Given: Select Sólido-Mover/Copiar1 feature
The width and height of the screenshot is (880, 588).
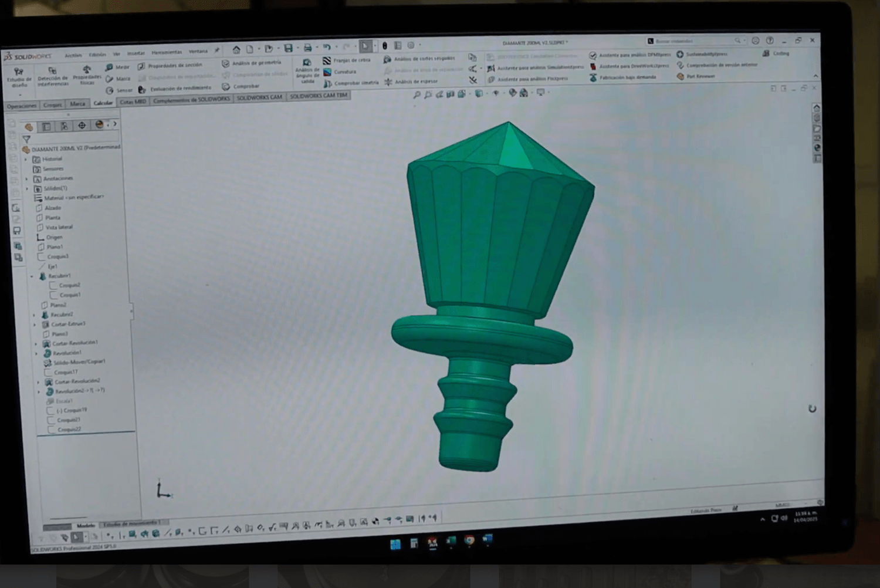Looking at the screenshot, I should (75, 362).
